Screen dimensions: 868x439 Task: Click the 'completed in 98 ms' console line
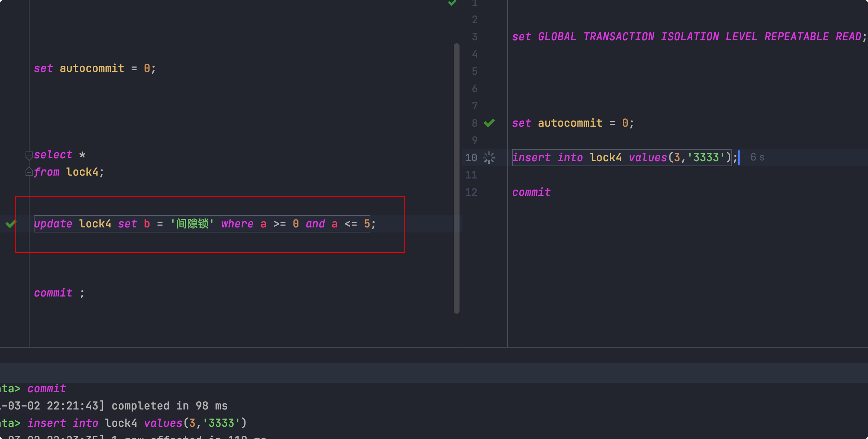click(x=169, y=406)
